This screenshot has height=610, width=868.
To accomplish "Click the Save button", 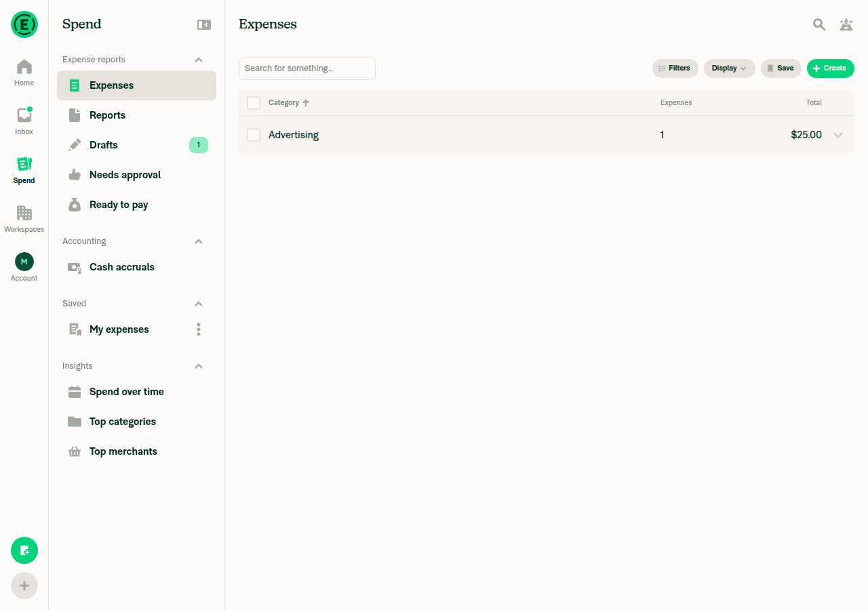I will click(781, 68).
